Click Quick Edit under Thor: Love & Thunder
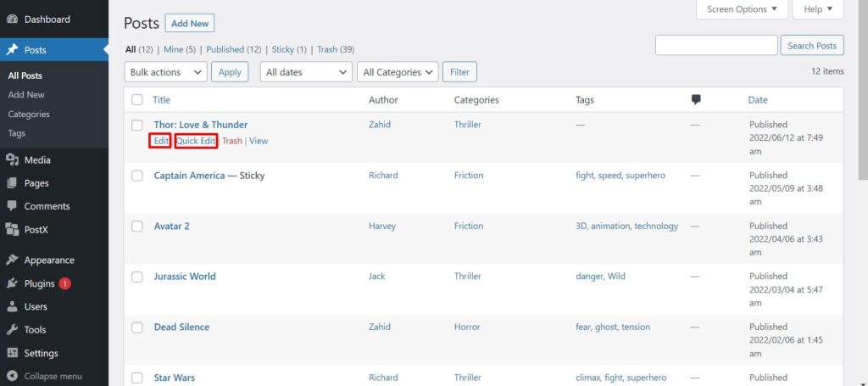Image resolution: width=868 pixels, height=386 pixels. click(x=196, y=141)
